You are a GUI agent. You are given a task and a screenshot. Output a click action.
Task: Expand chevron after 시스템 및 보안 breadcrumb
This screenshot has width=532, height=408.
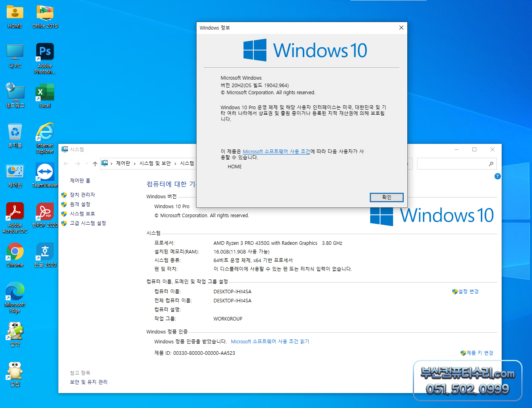coord(175,164)
